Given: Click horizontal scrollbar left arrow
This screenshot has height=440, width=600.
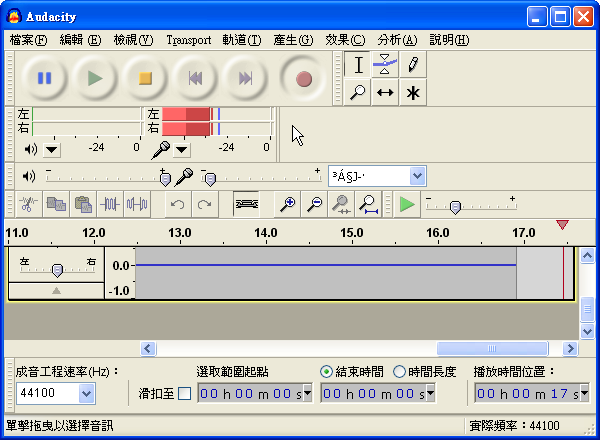Looking at the screenshot, I should point(148,349).
